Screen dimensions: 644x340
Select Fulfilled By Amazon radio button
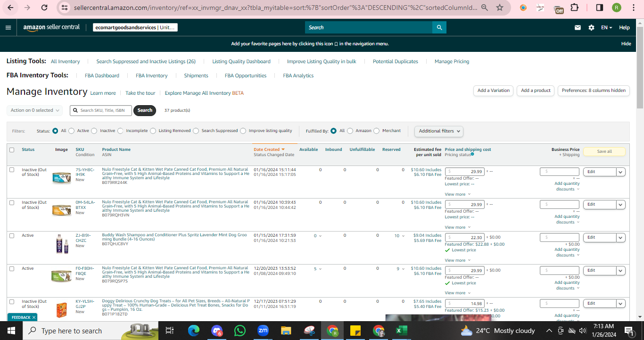click(x=350, y=131)
